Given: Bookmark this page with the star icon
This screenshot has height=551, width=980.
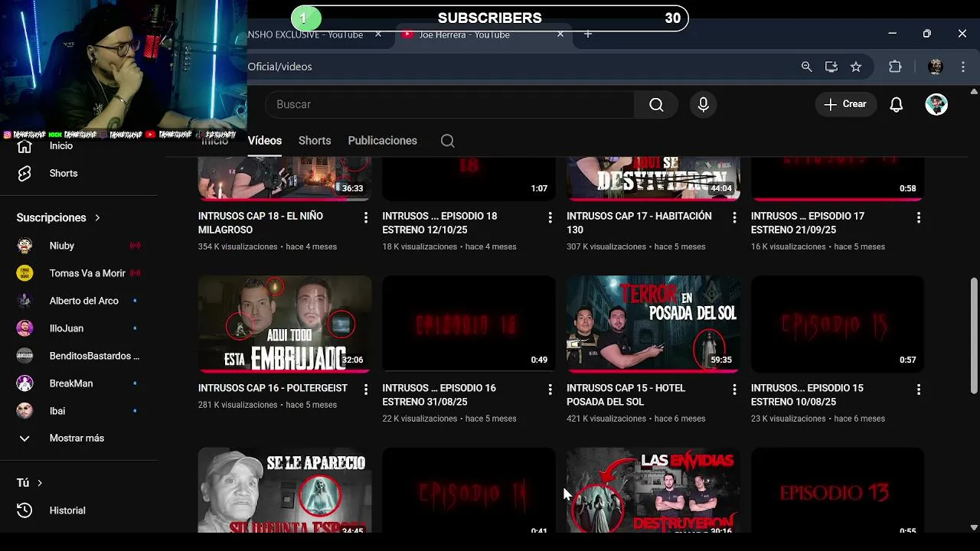Looking at the screenshot, I should [856, 67].
